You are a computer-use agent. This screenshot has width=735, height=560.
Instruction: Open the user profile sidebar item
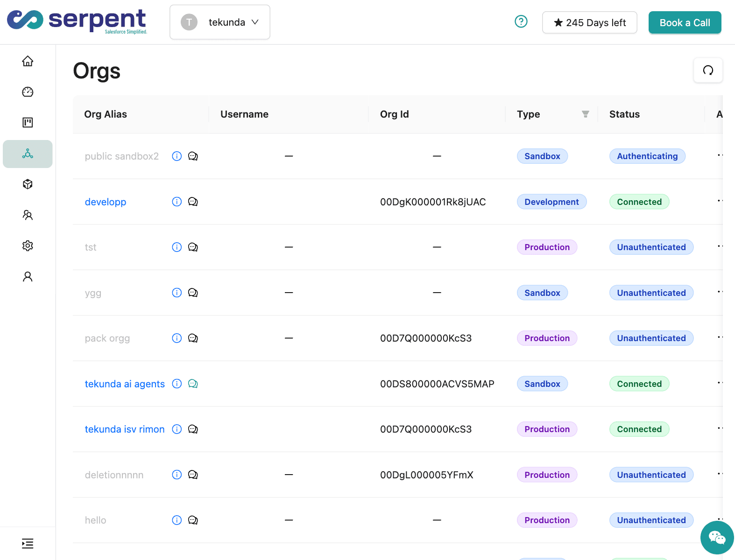pyautogui.click(x=28, y=277)
